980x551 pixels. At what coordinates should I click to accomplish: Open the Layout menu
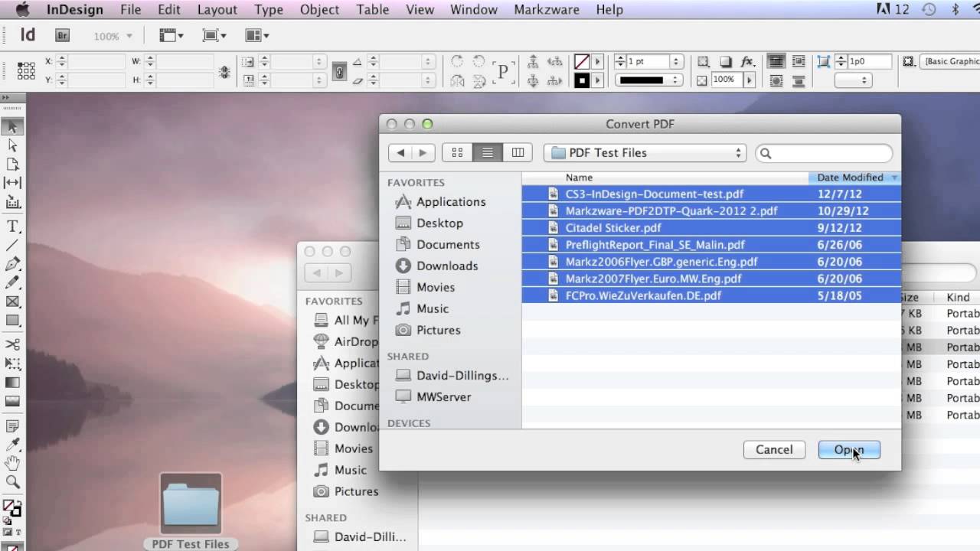pos(217,10)
